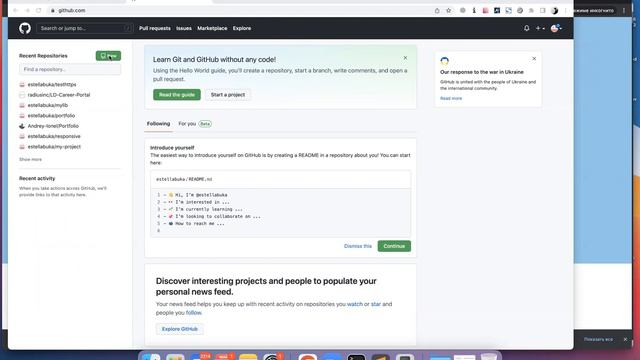Open estellabuka/my-project repository
The image size is (640, 360).
coord(54,147)
